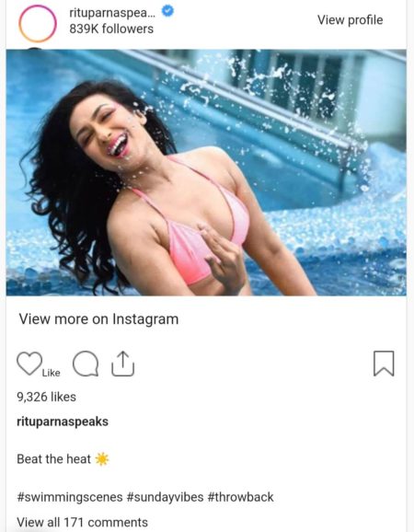View the 9,326 likes list
This screenshot has height=532, width=414.
click(46, 397)
